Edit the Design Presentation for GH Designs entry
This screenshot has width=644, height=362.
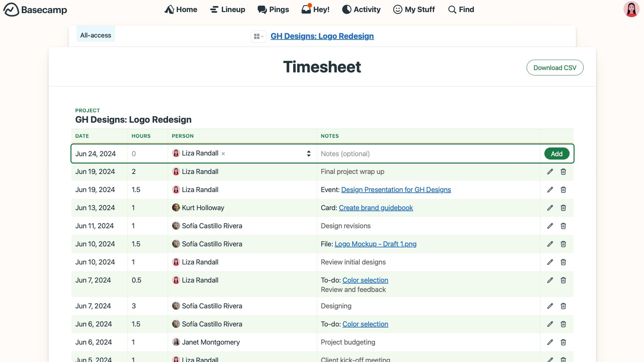pyautogui.click(x=550, y=190)
